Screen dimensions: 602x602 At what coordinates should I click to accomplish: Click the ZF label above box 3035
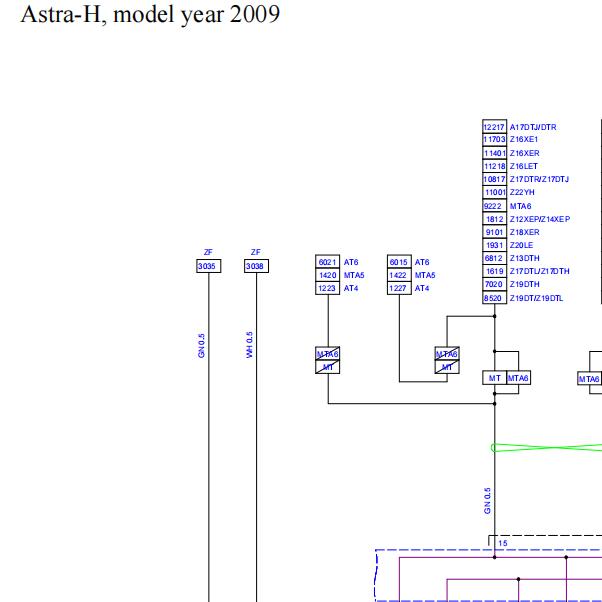click(208, 252)
